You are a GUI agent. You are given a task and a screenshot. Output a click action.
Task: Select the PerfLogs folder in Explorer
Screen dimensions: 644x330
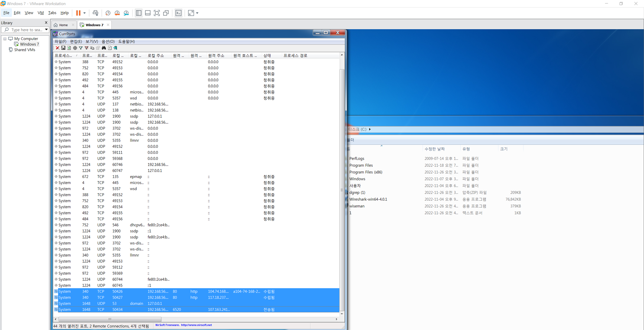(357, 159)
